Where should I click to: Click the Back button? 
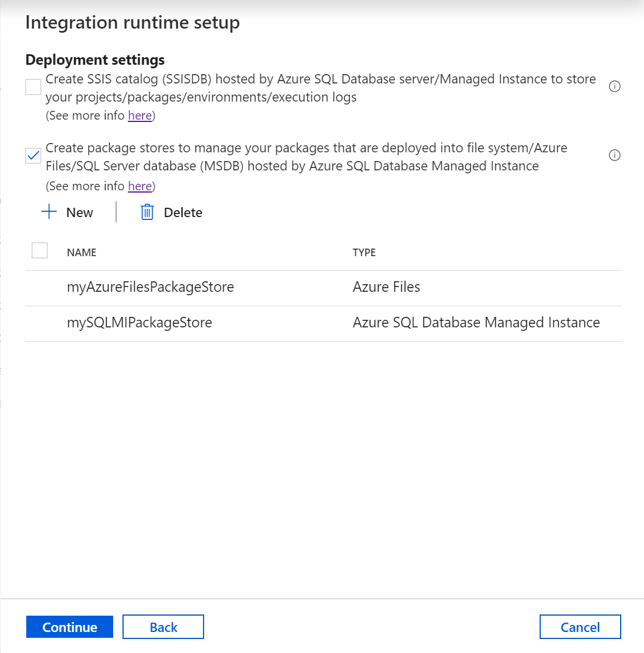tap(163, 627)
